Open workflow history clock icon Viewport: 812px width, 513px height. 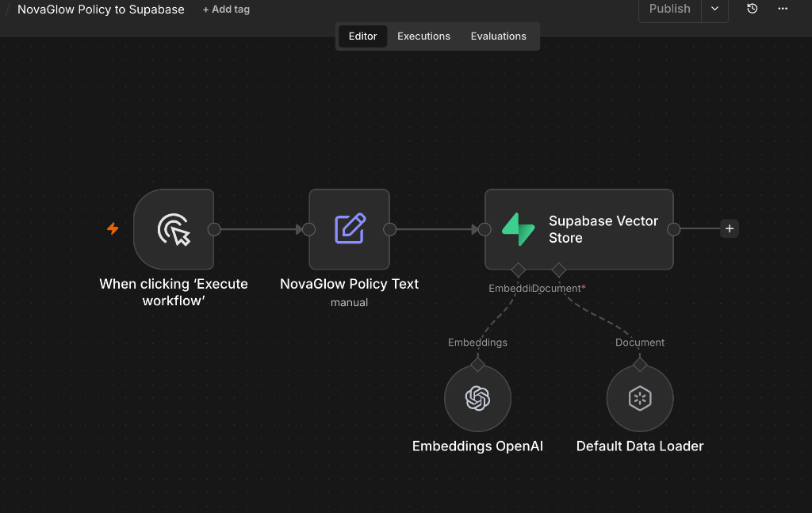point(753,9)
